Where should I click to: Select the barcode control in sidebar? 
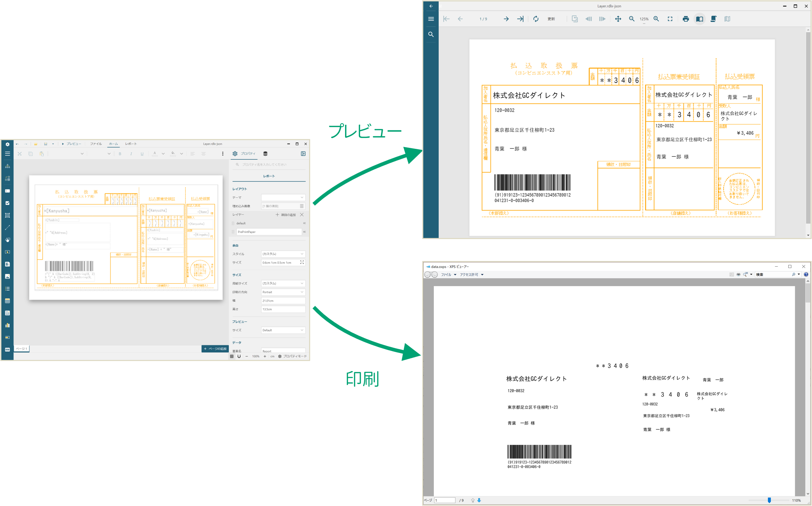(7, 349)
